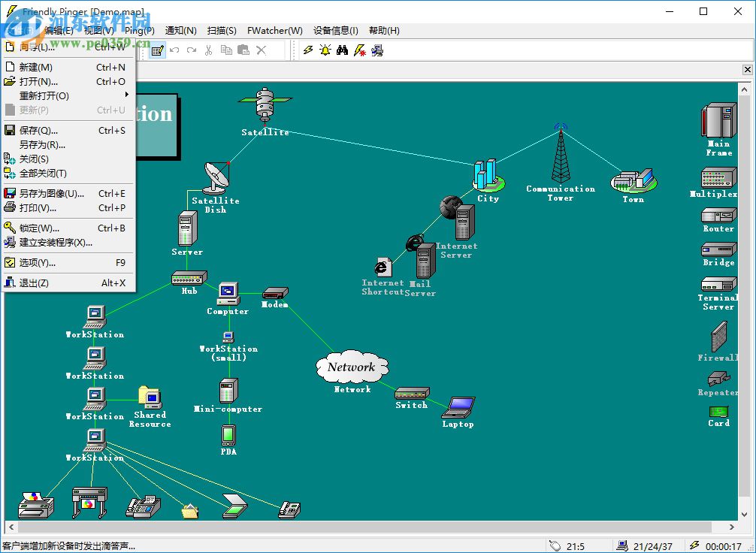Select the Server device icon
The image size is (756, 553).
click(x=187, y=228)
